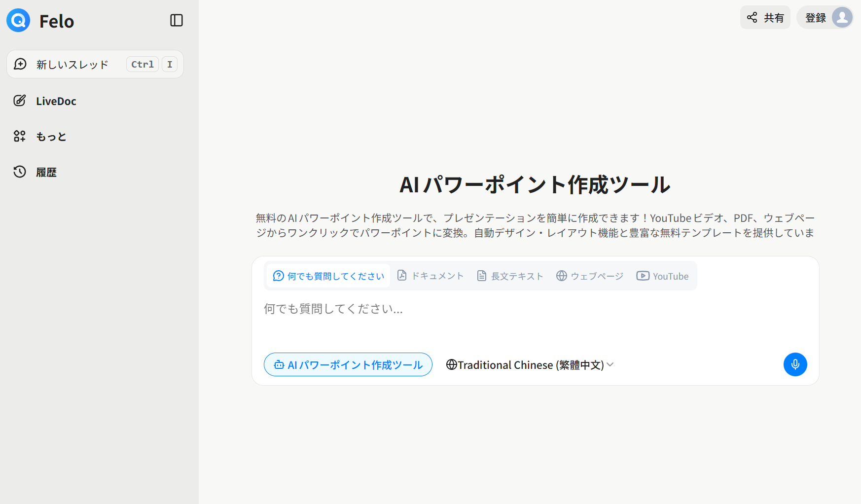Select the 何でも質問してください tab
This screenshot has height=504, width=861.
click(328, 276)
